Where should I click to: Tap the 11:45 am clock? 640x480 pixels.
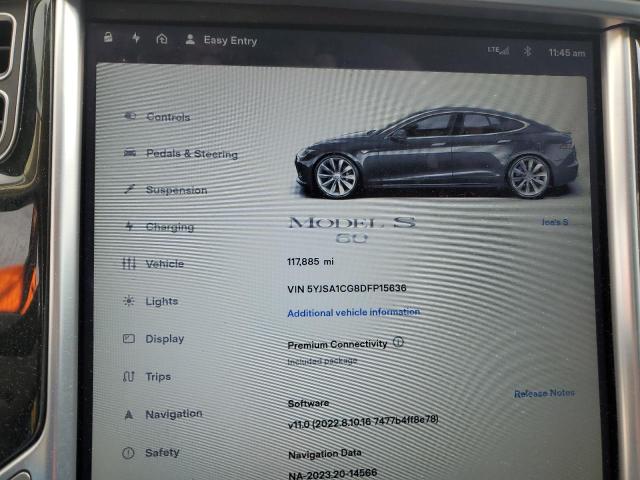tap(566, 53)
